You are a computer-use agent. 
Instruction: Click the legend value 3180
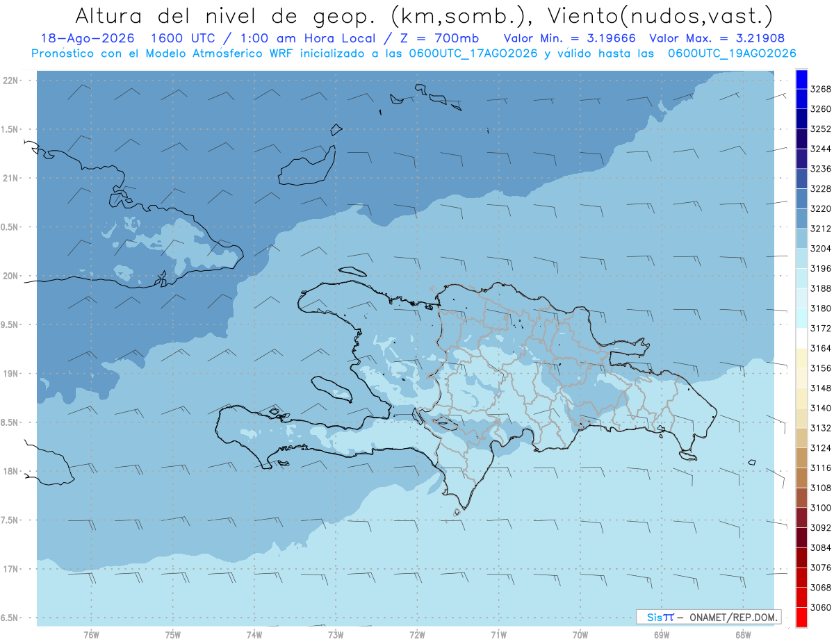[x=821, y=308]
